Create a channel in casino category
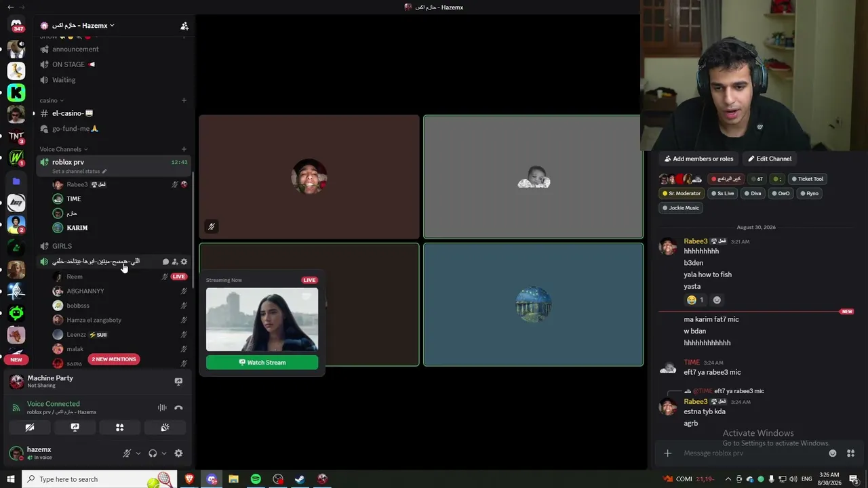868x488 pixels. 184,100
